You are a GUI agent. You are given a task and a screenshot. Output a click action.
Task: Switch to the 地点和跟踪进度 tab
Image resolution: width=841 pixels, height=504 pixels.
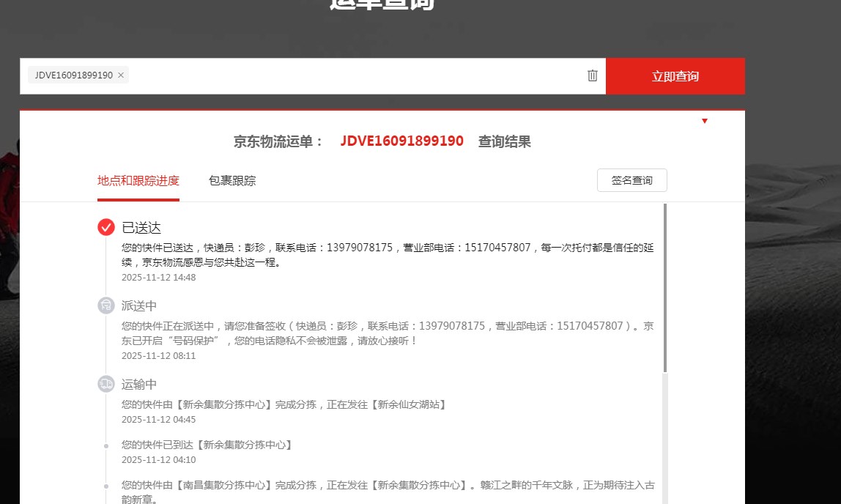tap(138, 181)
